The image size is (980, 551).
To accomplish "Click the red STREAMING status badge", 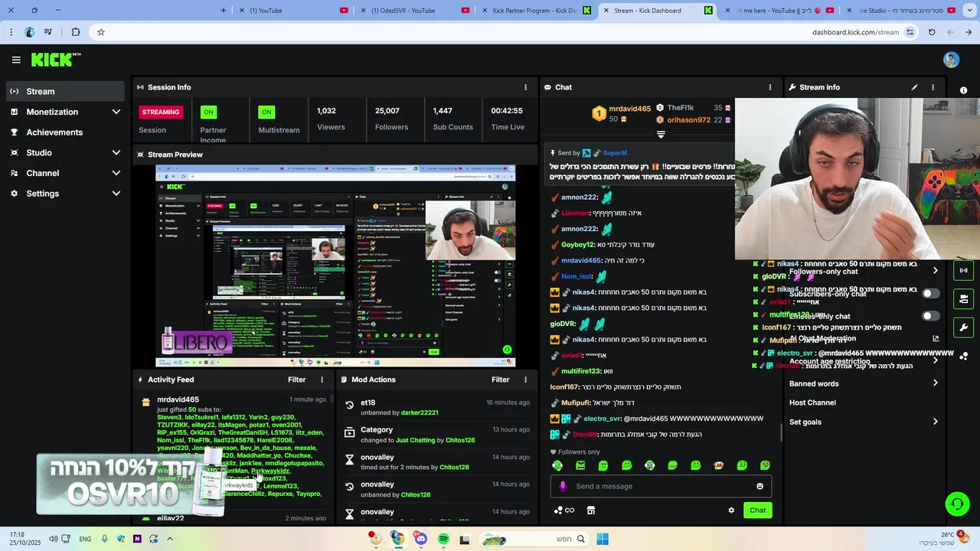I will [x=161, y=112].
